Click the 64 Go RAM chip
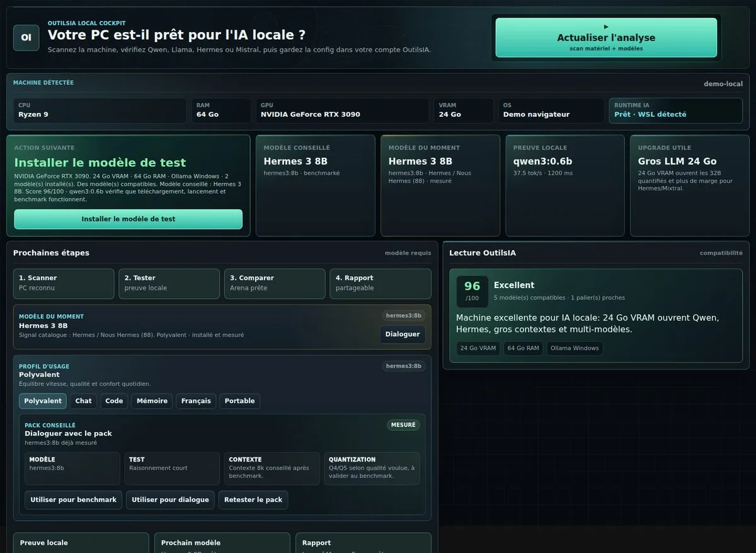Image resolution: width=756 pixels, height=553 pixels. tap(523, 348)
